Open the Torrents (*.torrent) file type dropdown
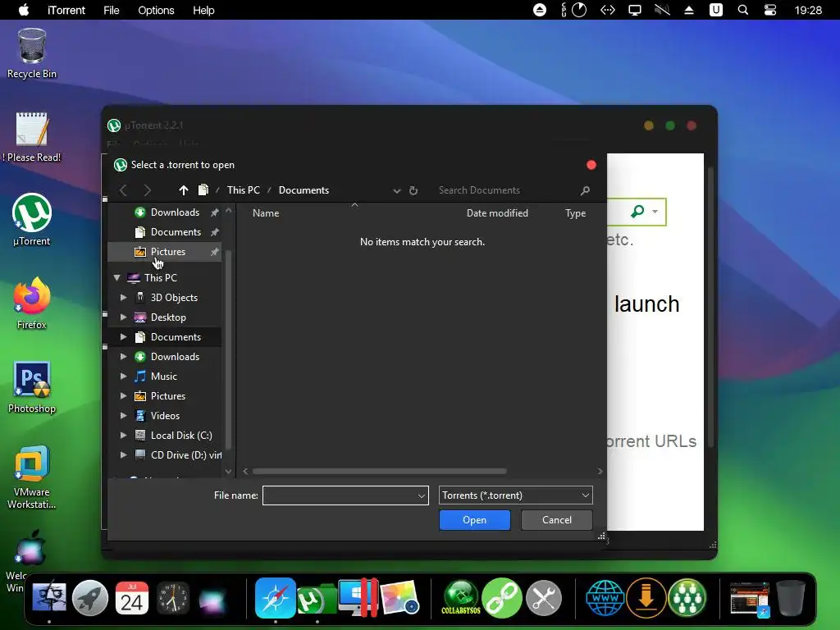Viewport: 840px width, 630px height. point(515,495)
